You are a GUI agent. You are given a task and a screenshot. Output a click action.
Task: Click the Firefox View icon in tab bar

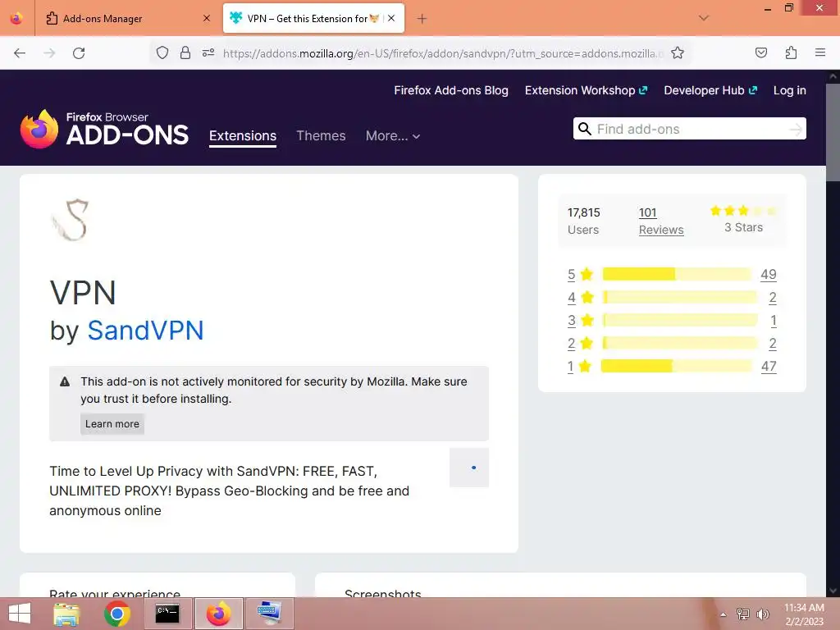(16, 18)
